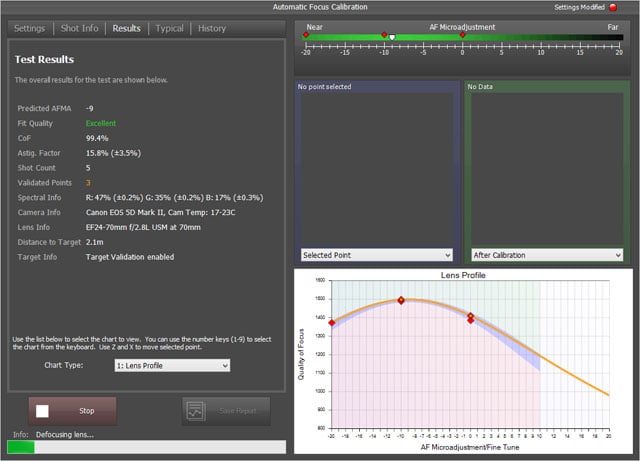Viewport: 640px width, 461px height.
Task: Click the upper lens profile data point at 0
Action: (471, 316)
